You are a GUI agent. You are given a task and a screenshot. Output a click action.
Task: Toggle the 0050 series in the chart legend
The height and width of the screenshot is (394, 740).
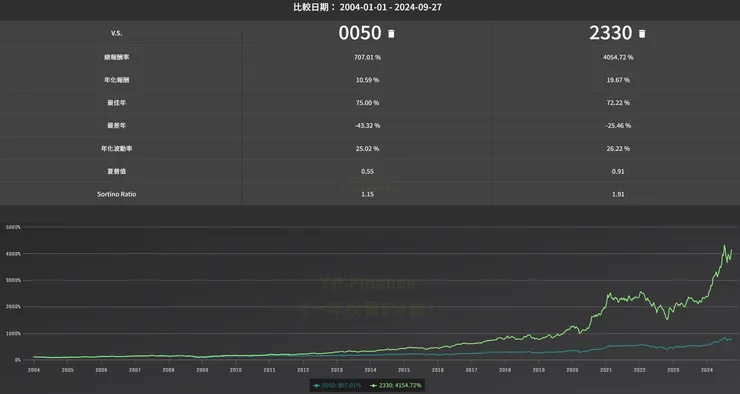pyautogui.click(x=337, y=386)
